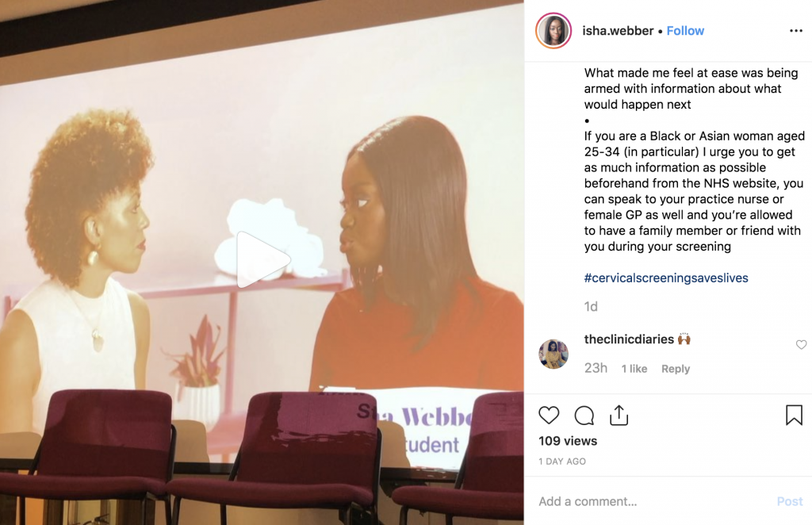The width and height of the screenshot is (812, 525).
Task: Open theclinicdiaries profile avatar
Action: coord(553,354)
